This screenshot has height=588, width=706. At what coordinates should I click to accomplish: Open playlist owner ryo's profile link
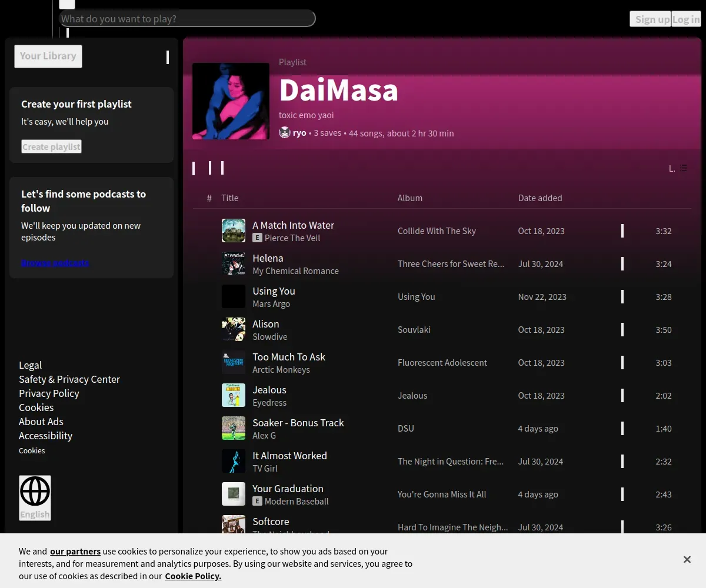coord(299,133)
